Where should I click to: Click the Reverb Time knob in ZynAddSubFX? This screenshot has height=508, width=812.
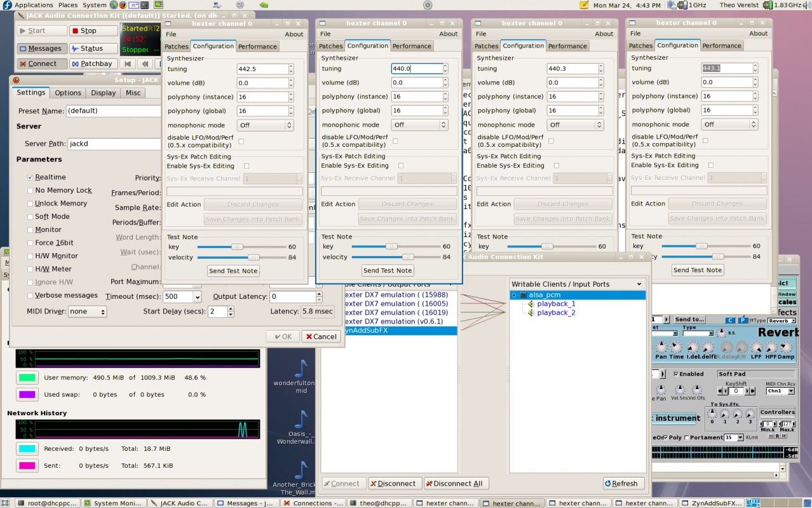(x=677, y=347)
